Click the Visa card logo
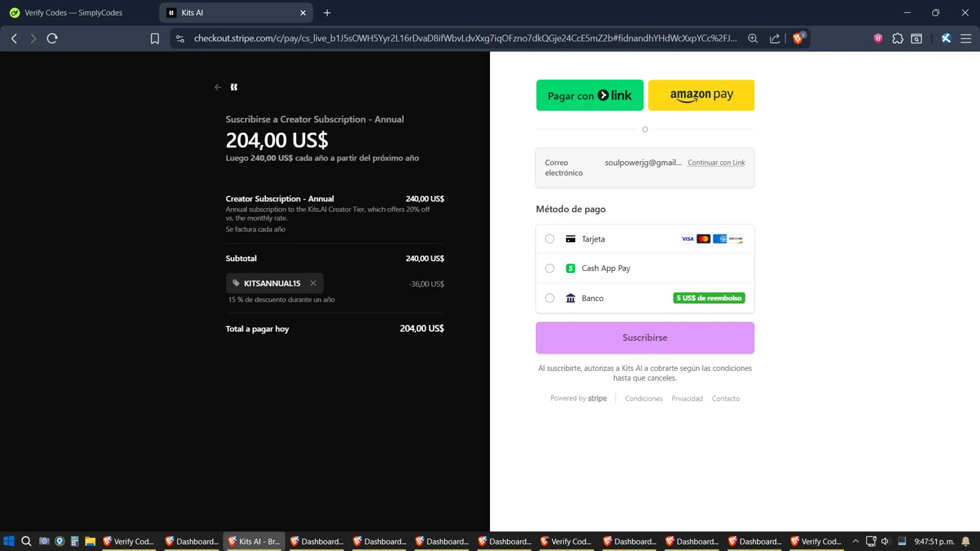The image size is (980, 551). [x=687, y=239]
